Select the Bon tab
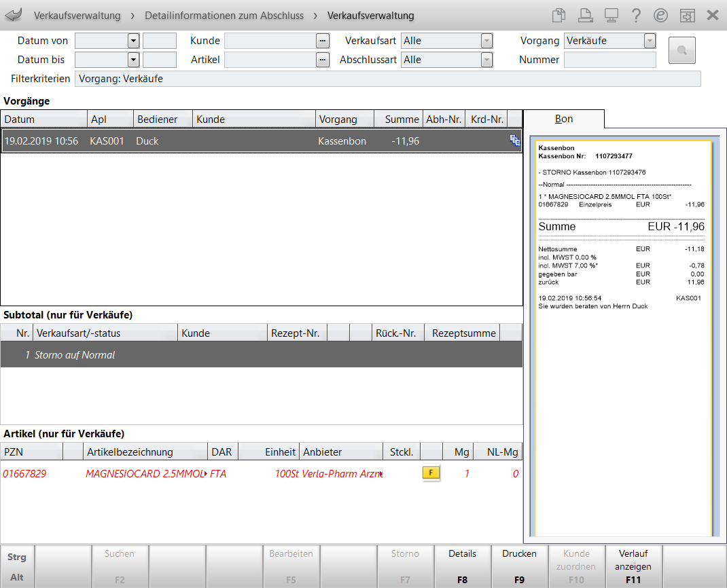Screen dimensions: 727x588 [563, 119]
